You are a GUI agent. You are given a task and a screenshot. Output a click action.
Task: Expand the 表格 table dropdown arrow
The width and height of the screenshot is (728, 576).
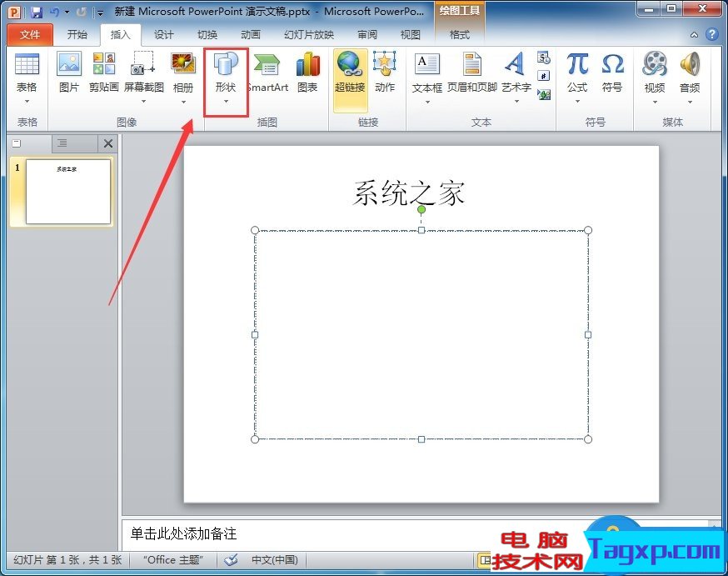pos(27,101)
